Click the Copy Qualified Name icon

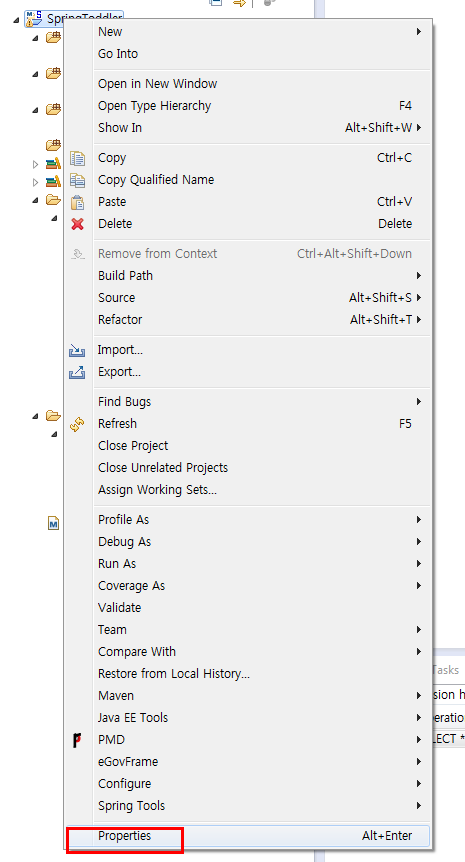78,180
